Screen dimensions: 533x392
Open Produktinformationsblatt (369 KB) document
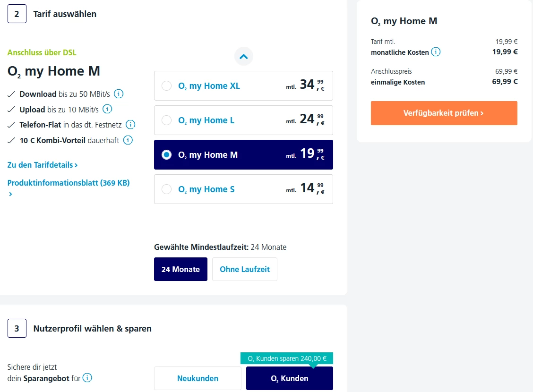coord(69,183)
